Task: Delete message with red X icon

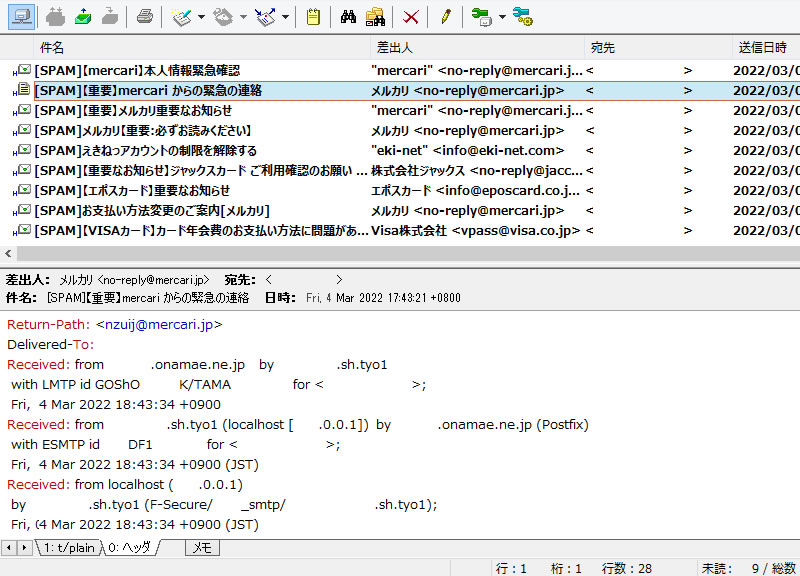Action: (x=411, y=17)
